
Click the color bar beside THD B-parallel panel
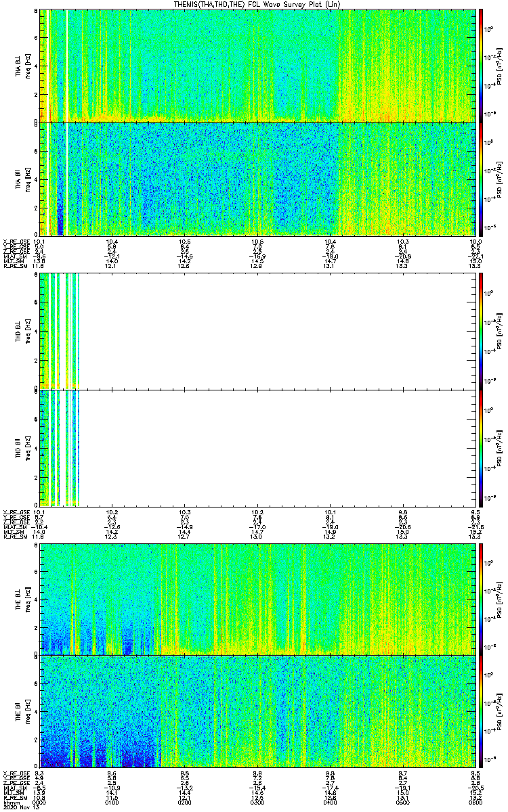[x=481, y=448]
